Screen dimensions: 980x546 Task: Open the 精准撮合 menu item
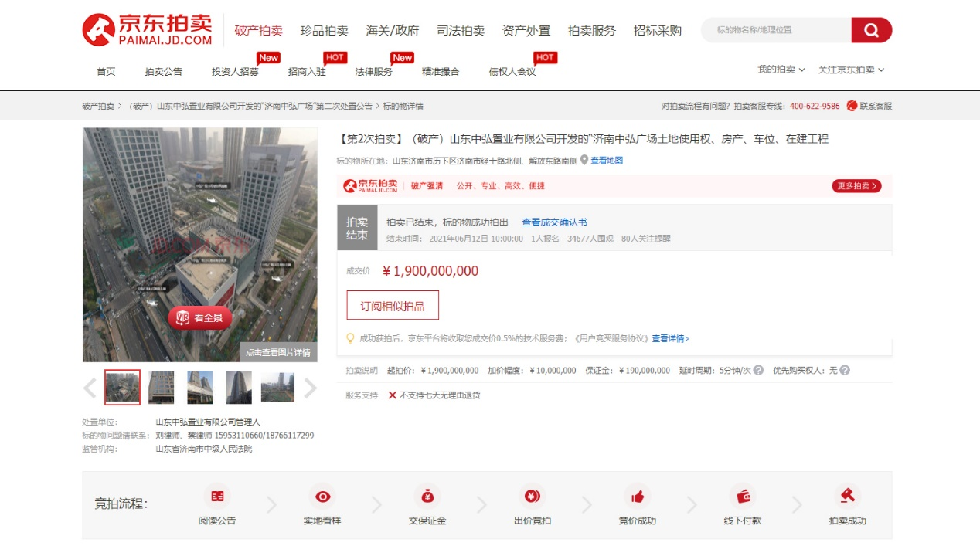[x=441, y=71]
